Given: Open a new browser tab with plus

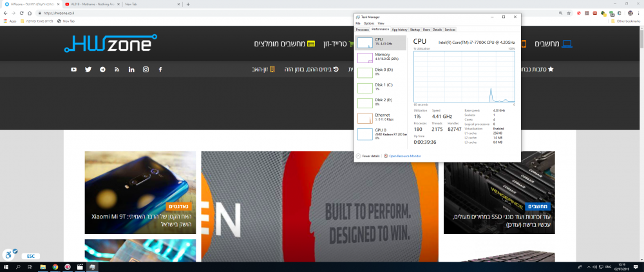Looking at the screenshot, I should pos(188,4).
